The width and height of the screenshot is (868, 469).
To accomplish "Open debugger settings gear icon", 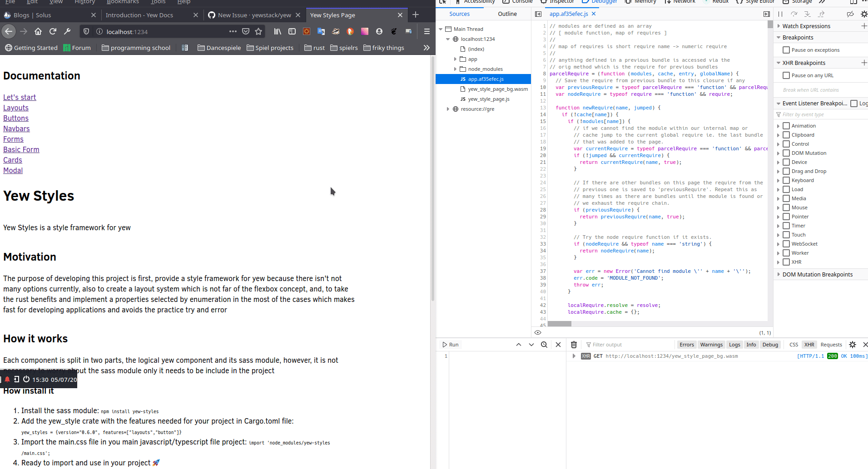I will tap(864, 14).
